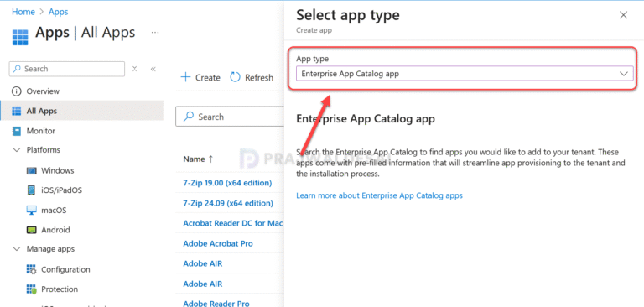Sort the list by Name column
The height and width of the screenshot is (307, 644).
199,159
